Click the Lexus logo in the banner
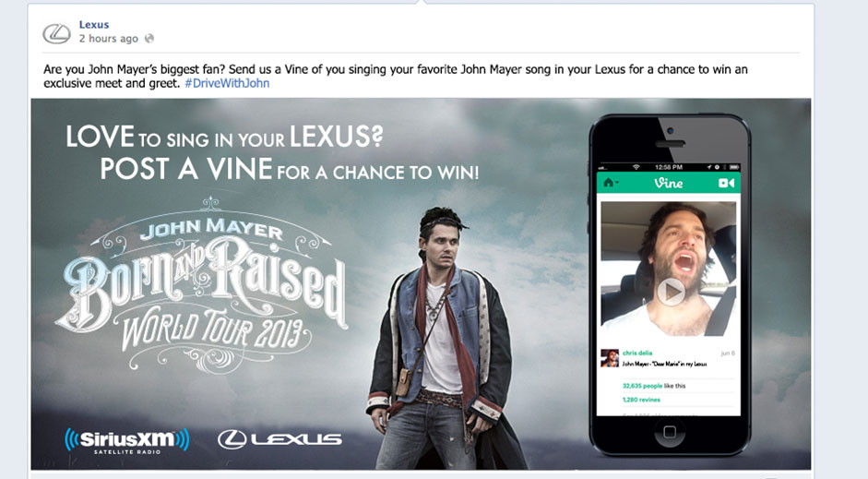 click(279, 439)
